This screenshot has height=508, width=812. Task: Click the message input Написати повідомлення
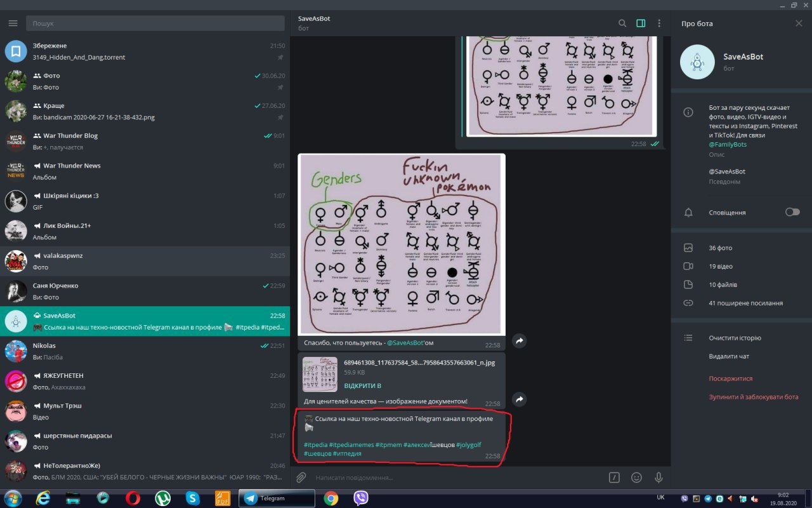pos(457,478)
